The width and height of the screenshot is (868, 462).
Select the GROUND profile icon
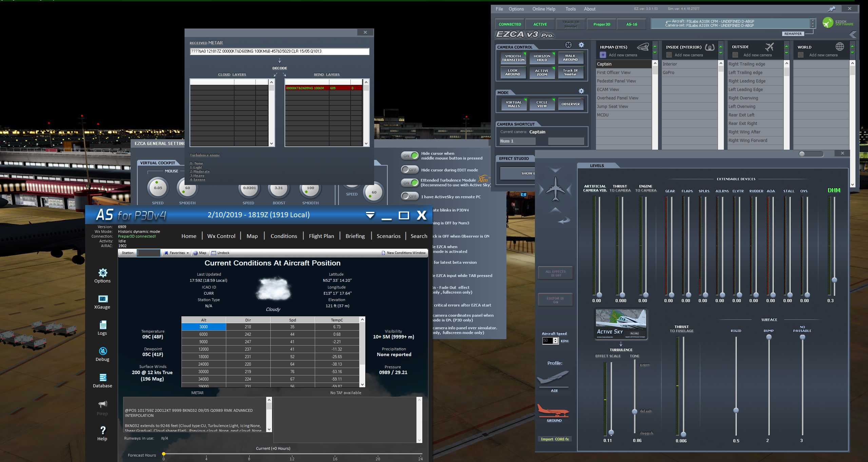pyautogui.click(x=554, y=410)
